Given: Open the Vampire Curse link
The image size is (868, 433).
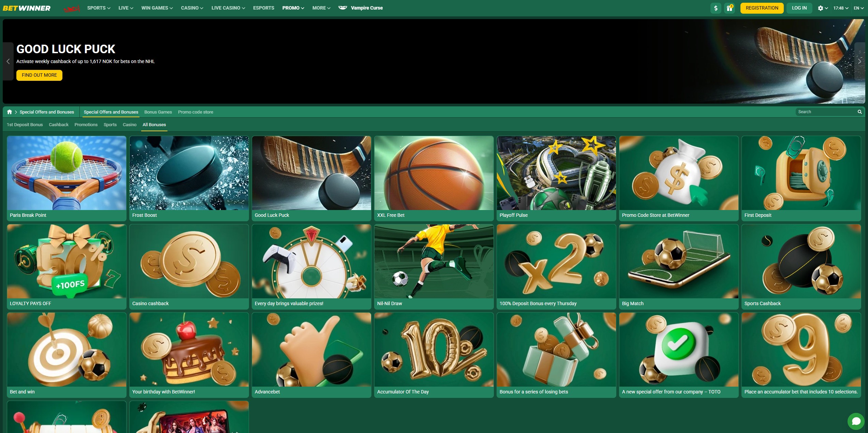Looking at the screenshot, I should tap(367, 8).
